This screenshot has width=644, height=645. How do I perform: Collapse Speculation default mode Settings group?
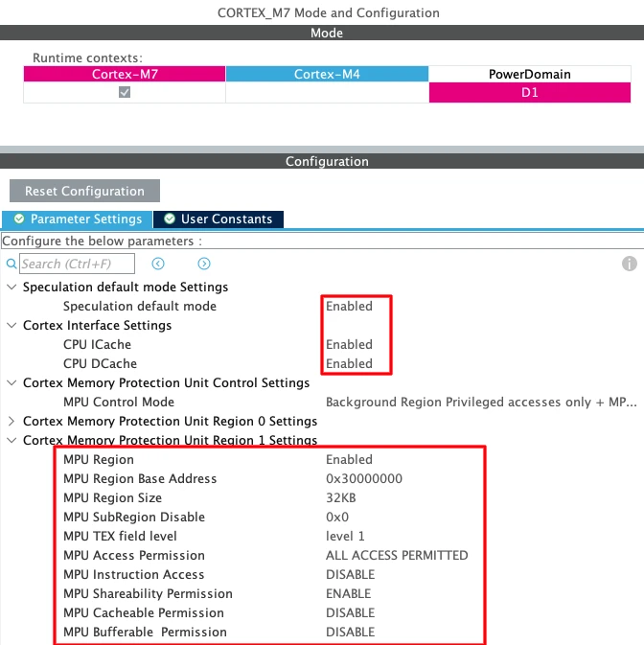(x=11, y=287)
